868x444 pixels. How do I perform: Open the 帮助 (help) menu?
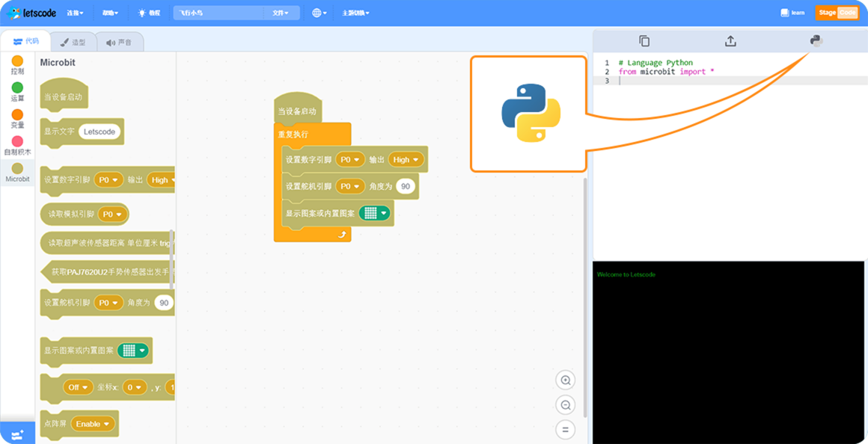[111, 13]
